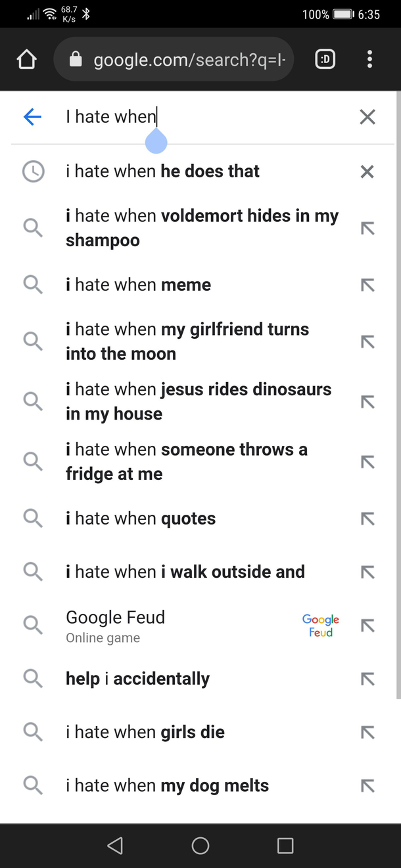Image resolution: width=401 pixels, height=868 pixels.
Task: Insert 'i hate when meme' using arrow icon
Action: pos(367,284)
